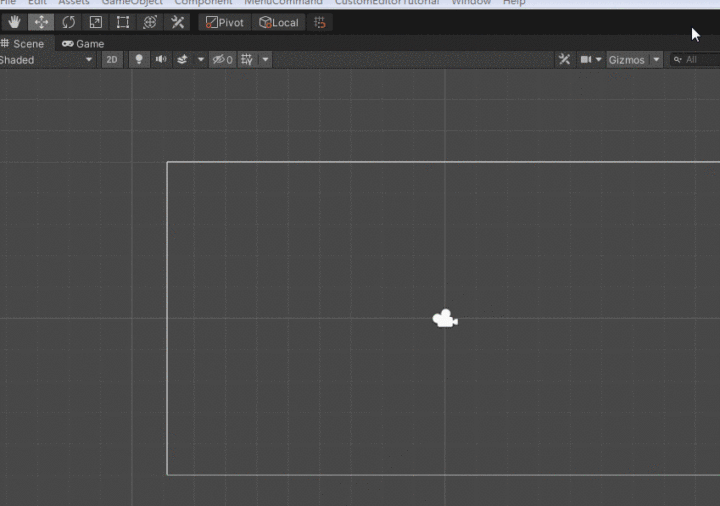Open the GameObject menu
The width and height of the screenshot is (720, 506).
tap(132, 2)
